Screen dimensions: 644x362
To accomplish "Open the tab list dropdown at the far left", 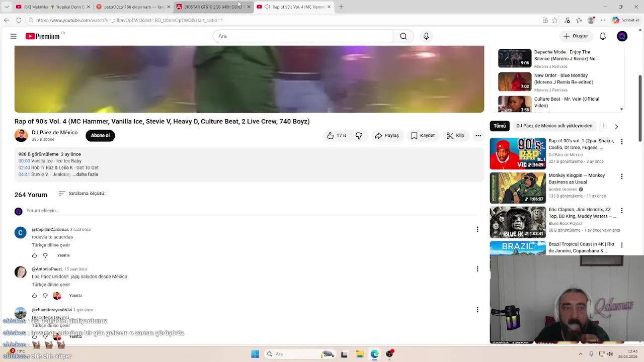I will pyautogui.click(x=7, y=7).
